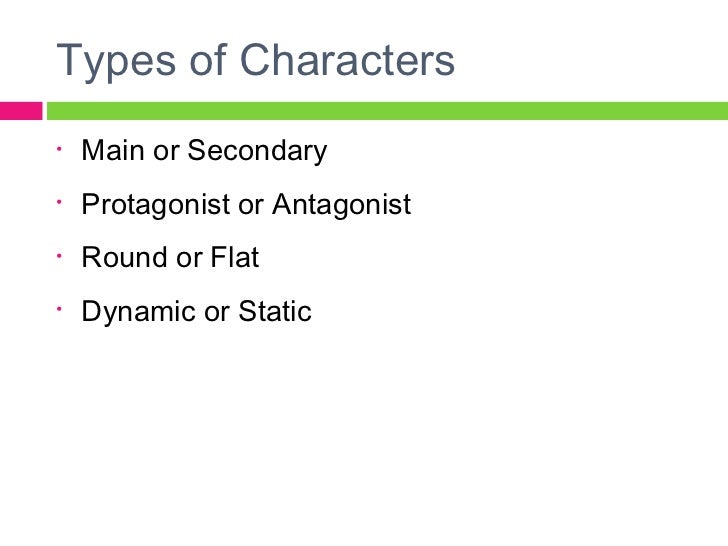Click the pink bullet before Round or Flat
The width and height of the screenshot is (728, 546).
tap(59, 255)
